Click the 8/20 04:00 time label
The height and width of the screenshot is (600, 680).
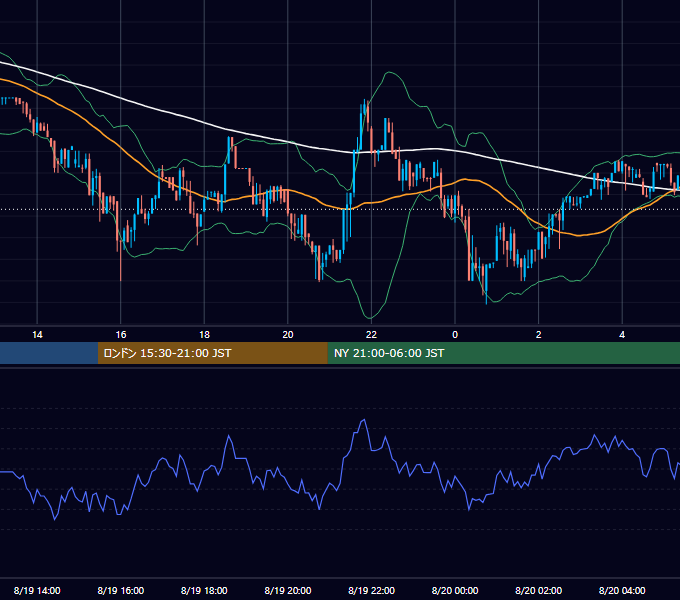click(622, 590)
